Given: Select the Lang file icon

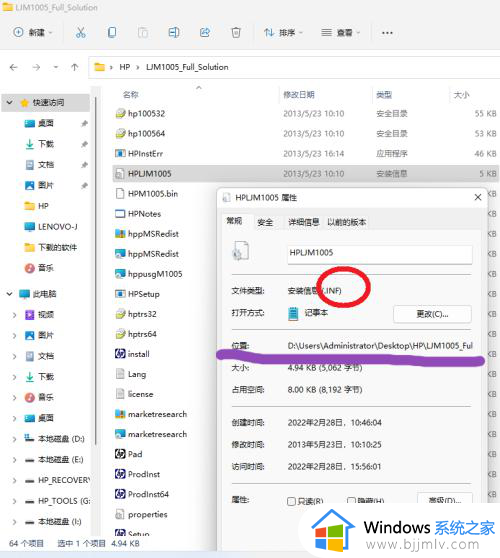Looking at the screenshot, I should click(120, 374).
